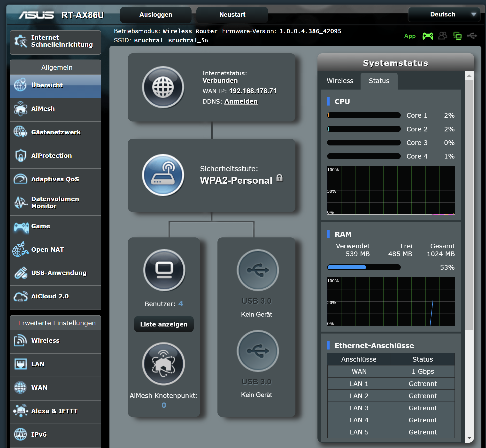Click the Systemstatus scrollbar thumb
The image size is (486, 448).
(x=469, y=205)
